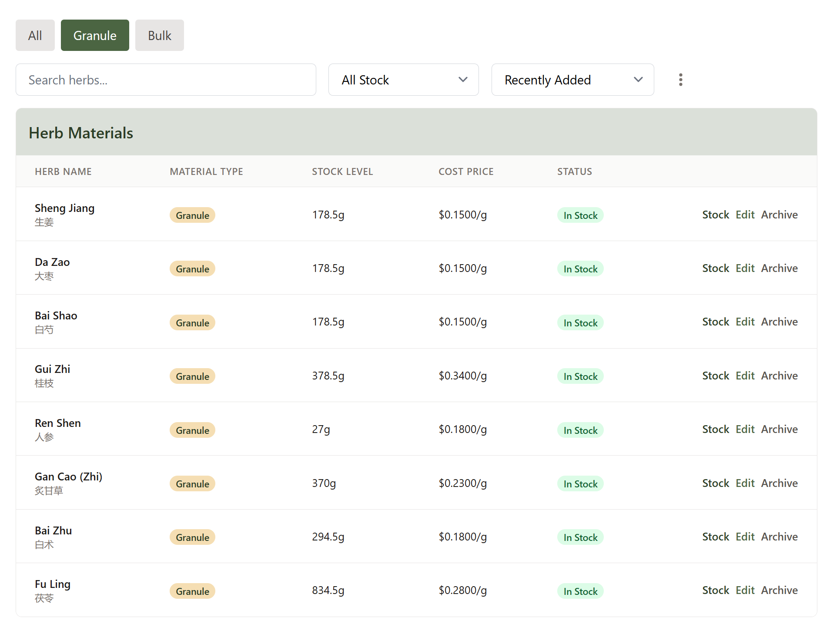Select the Herb Materials panel header
Viewport: 840px width, 641px height.
pos(81,132)
